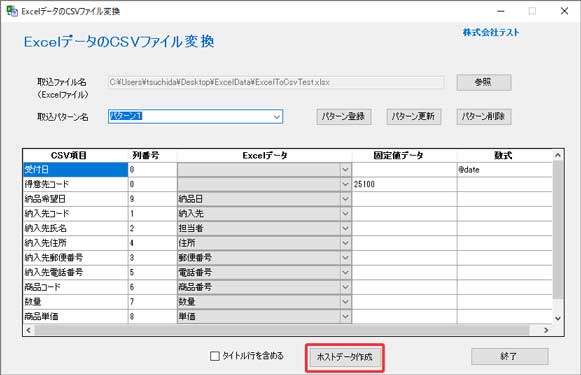Expand the 担当者 Excelデータ dropdown
This screenshot has height=375, width=581.
[345, 228]
